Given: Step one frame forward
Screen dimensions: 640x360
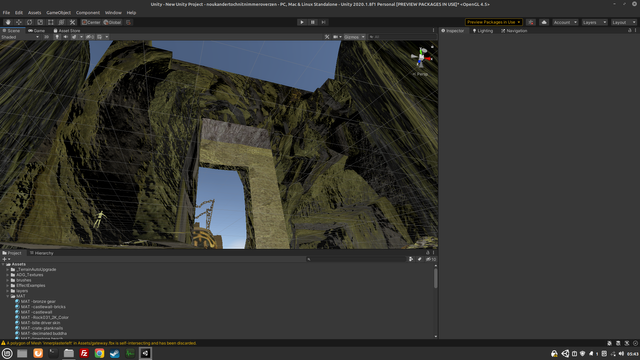Looking at the screenshot, I should point(323,22).
